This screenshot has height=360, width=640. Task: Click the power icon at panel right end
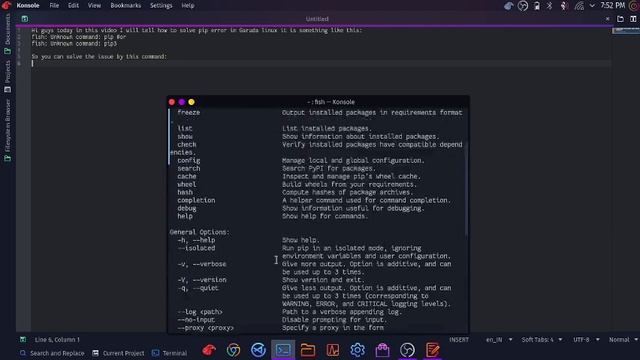point(634,6)
